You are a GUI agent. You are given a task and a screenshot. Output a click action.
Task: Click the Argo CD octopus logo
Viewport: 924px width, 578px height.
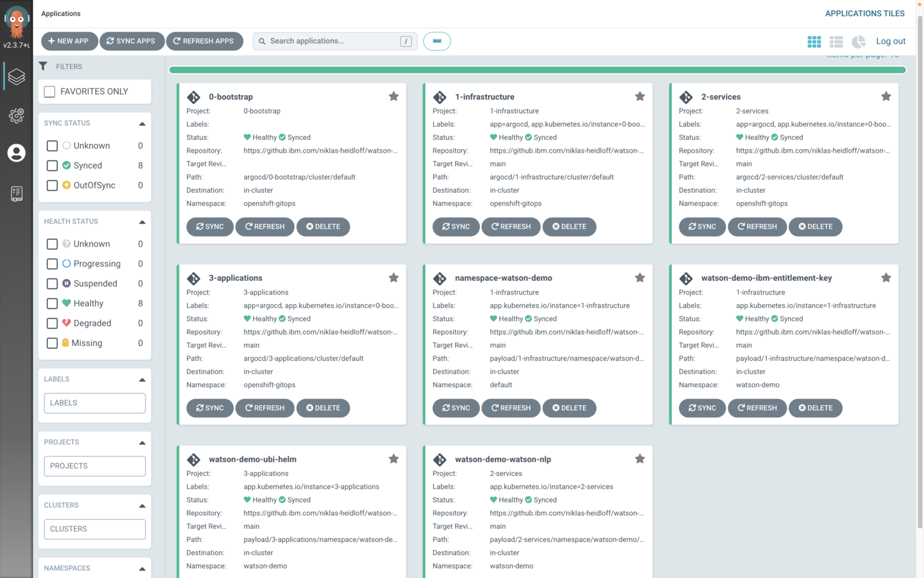point(16,22)
